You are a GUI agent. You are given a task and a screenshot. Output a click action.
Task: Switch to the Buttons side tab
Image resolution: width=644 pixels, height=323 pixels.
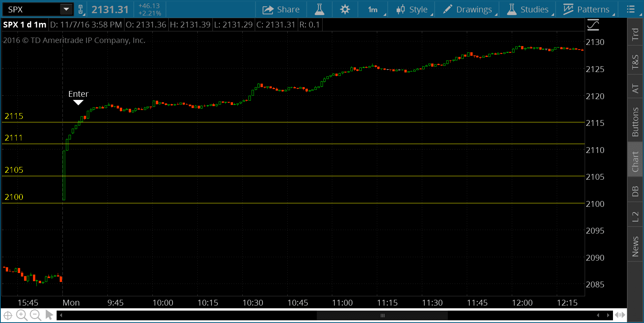click(635, 122)
